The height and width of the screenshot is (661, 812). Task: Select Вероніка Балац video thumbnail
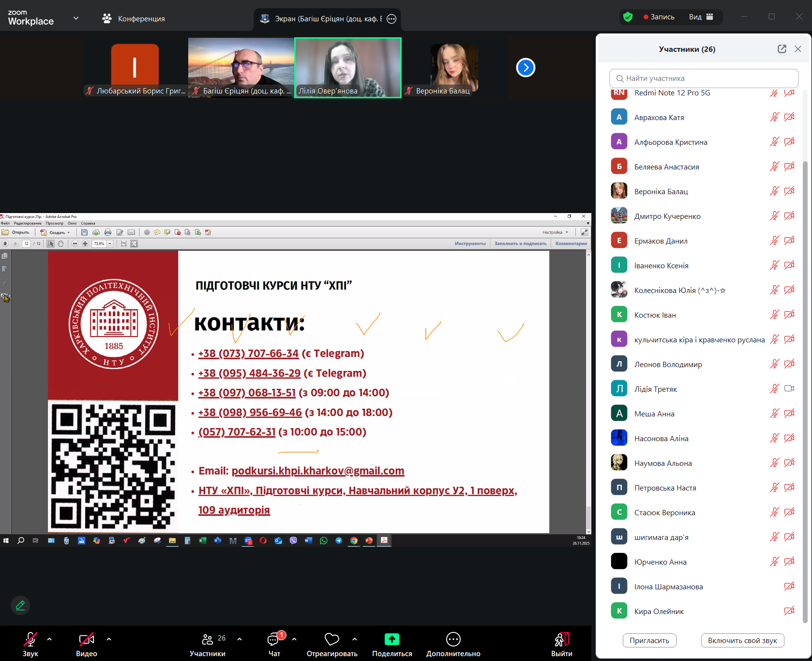454,68
